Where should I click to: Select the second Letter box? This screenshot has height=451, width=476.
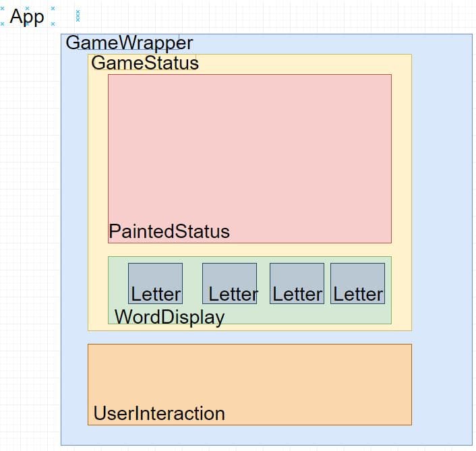point(229,283)
